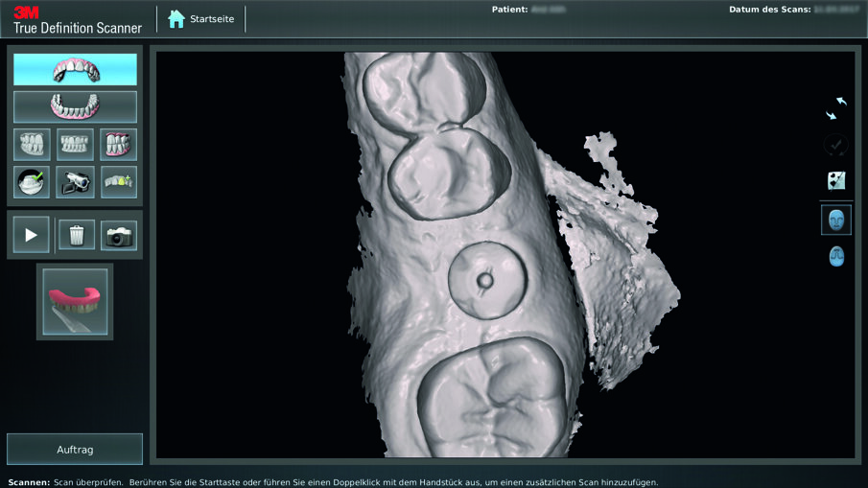Select the occlusal arch view icon
Screen dimensions: 868x488
coord(836,256)
